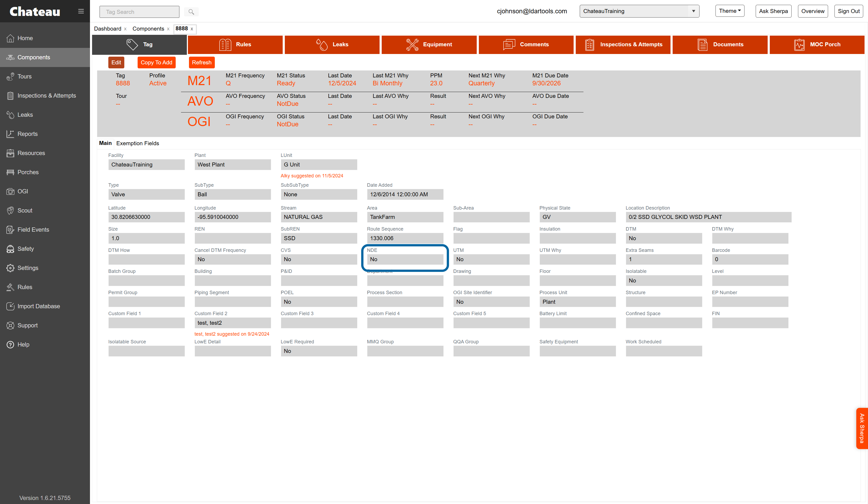868x504 pixels.
Task: Open the Comments tab
Action: pos(526,44)
